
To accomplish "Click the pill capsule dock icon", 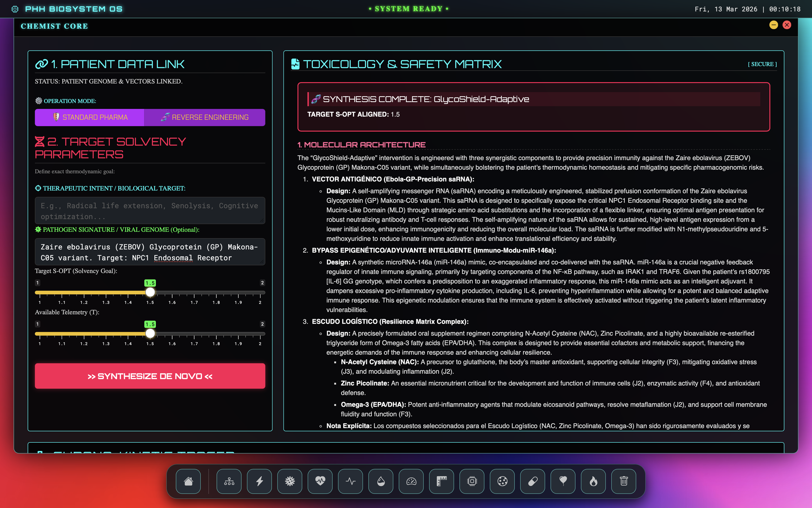I will (533, 481).
